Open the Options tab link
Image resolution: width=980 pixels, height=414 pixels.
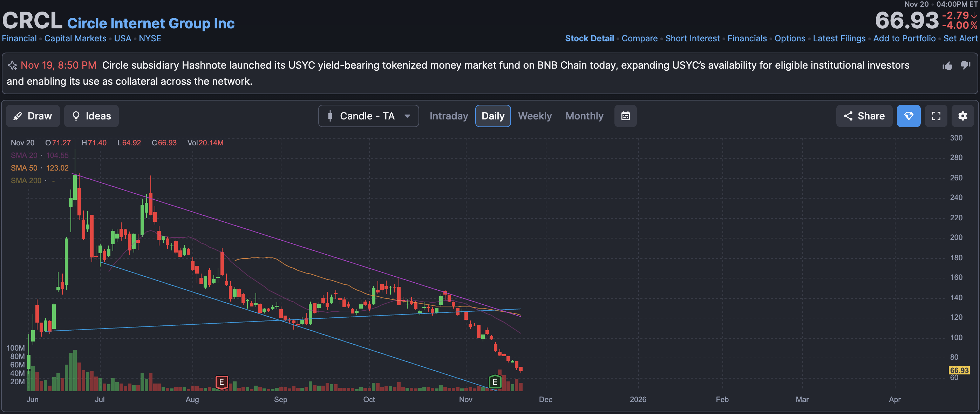(790, 39)
